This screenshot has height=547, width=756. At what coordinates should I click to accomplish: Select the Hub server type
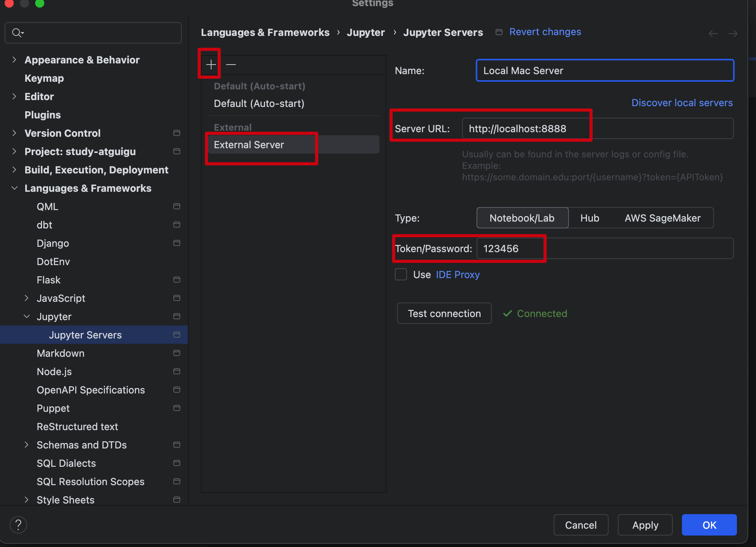[x=590, y=218]
